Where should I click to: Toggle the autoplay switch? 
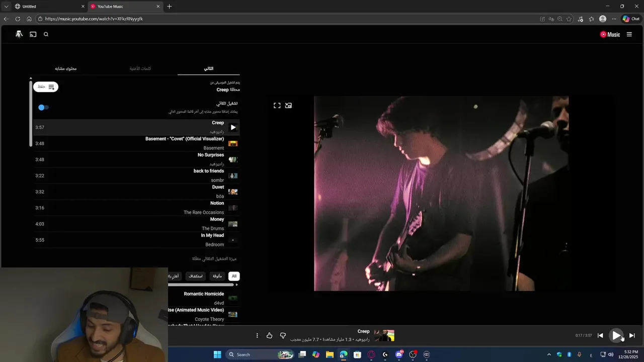(43, 107)
